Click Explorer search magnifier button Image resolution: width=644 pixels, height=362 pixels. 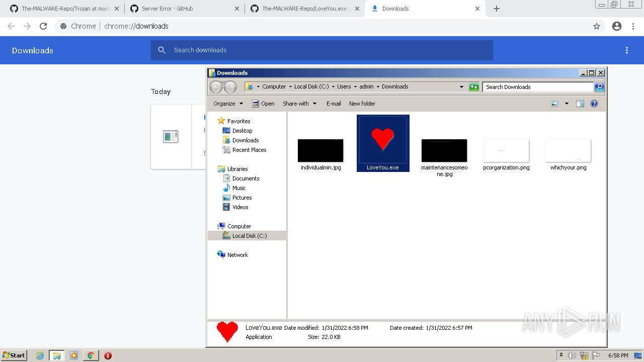coord(599,87)
